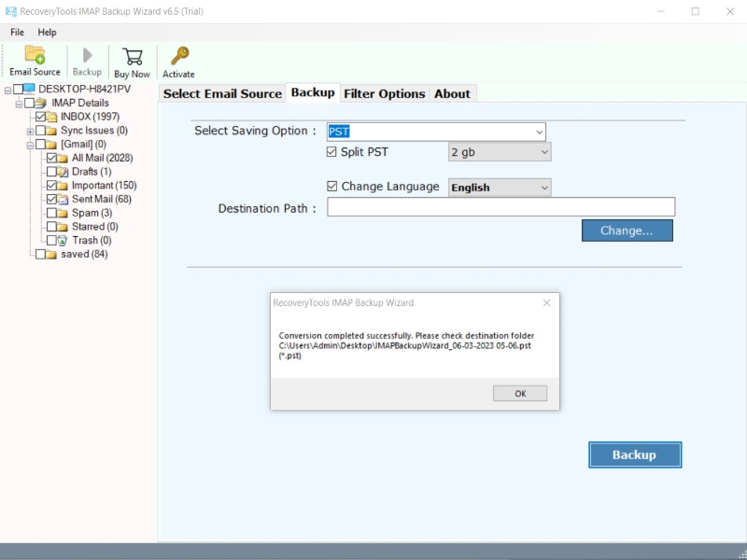Expand the Sync Issues tree node
This screenshot has height=560, width=747.
[x=30, y=132]
